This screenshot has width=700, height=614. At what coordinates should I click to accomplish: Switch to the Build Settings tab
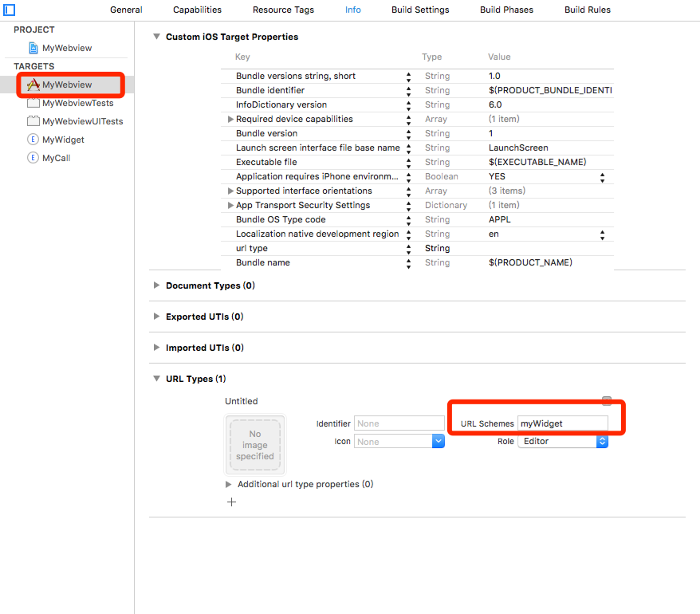420,10
